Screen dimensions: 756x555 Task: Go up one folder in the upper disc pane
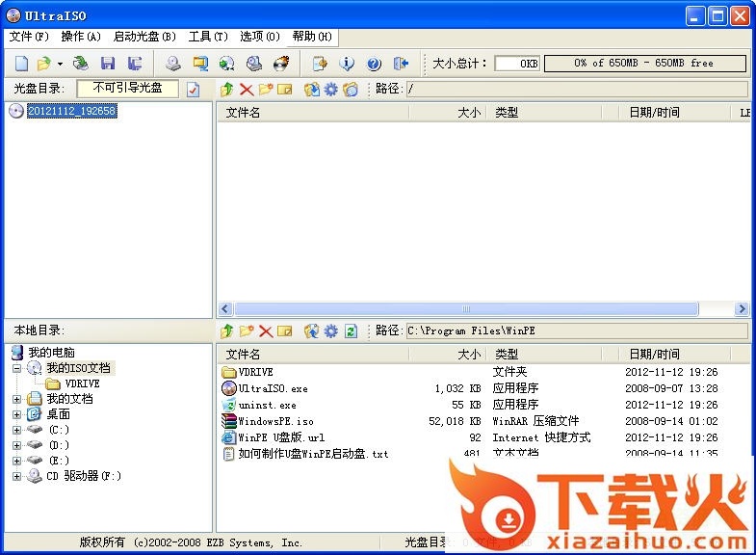click(227, 90)
